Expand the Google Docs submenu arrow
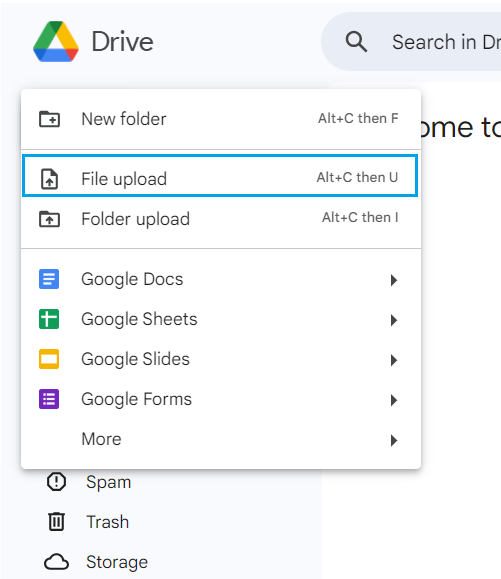 (394, 280)
